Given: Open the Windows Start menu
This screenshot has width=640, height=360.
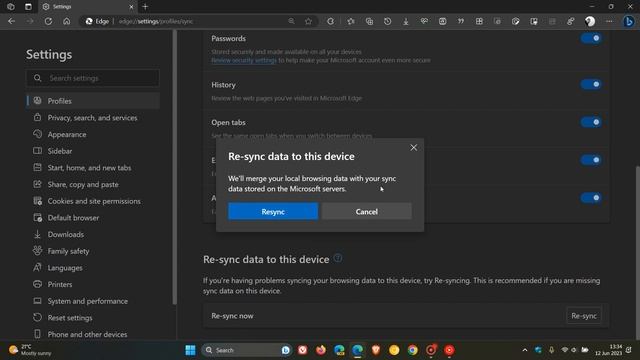Looking at the screenshot, I should (x=190, y=350).
